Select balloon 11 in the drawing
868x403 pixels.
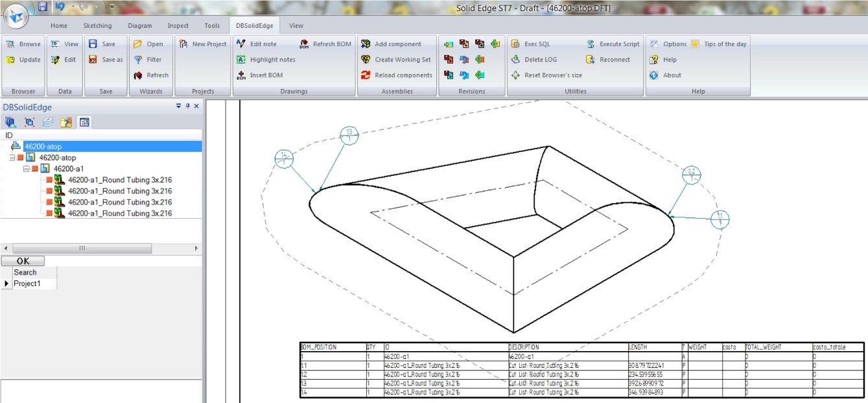720,219
